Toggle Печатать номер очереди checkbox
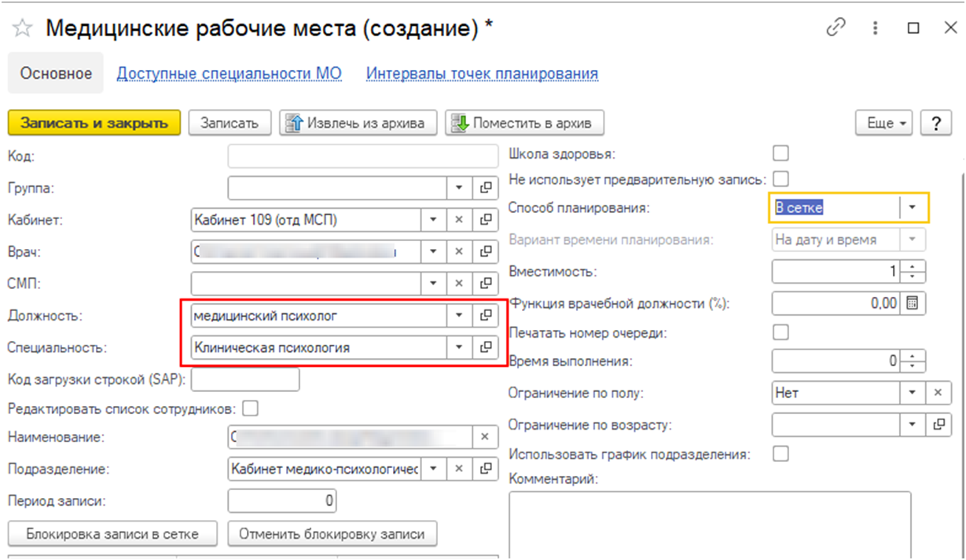The image size is (966, 560). (x=781, y=332)
